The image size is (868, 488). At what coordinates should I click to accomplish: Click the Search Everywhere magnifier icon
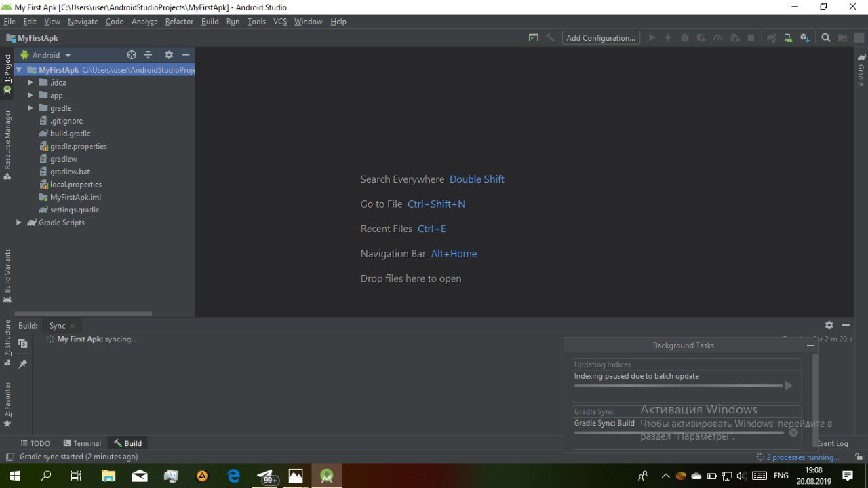[826, 38]
